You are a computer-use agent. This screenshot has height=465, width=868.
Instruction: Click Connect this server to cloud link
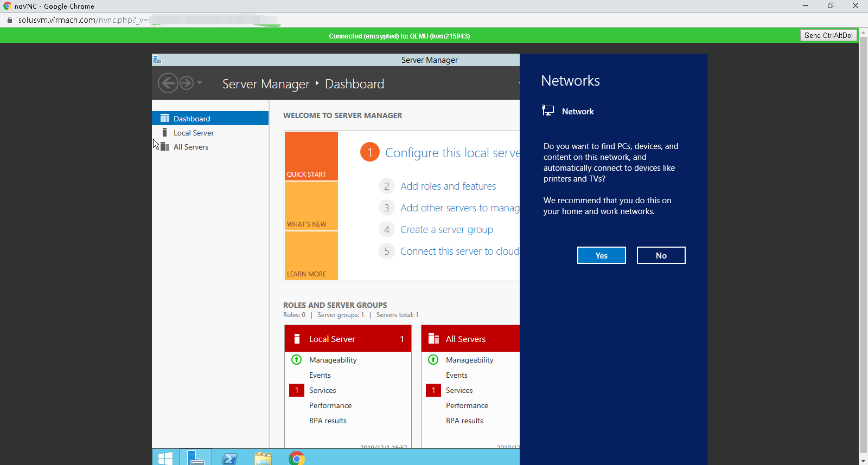click(459, 251)
